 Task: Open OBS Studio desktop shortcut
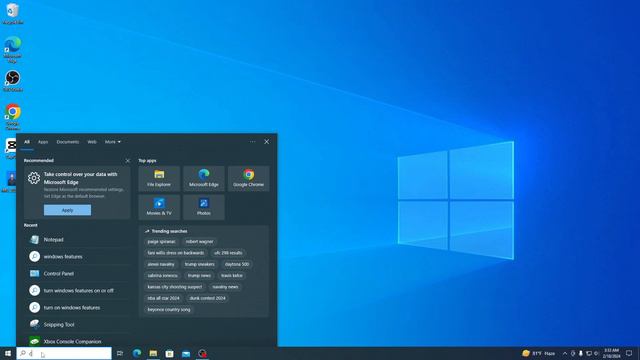13,81
